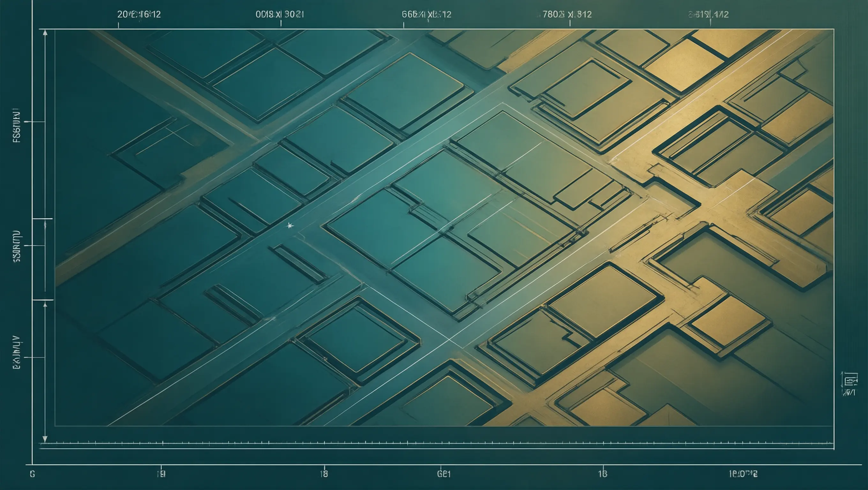Viewport: 868px width, 490px height.
Task: Click the fine-tick ruler strip below the map
Action: click(x=436, y=443)
